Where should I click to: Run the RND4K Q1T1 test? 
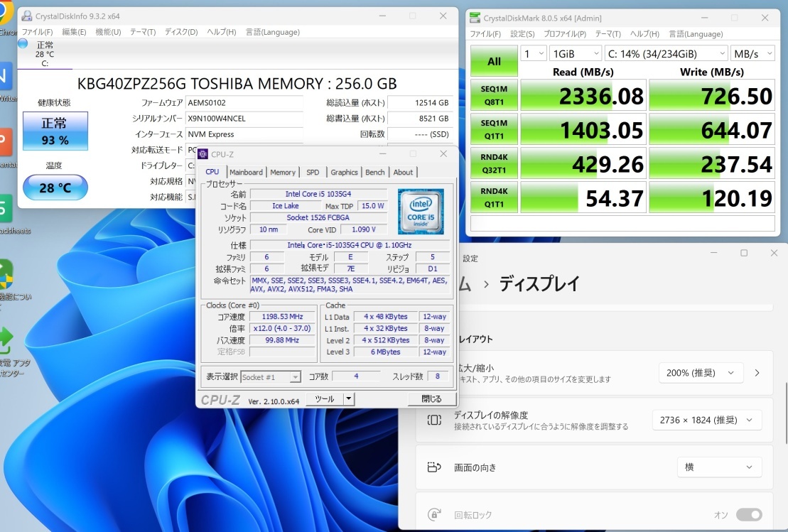point(494,198)
